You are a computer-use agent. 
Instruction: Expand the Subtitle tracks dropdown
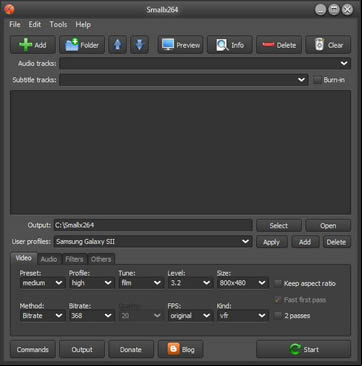184,80
